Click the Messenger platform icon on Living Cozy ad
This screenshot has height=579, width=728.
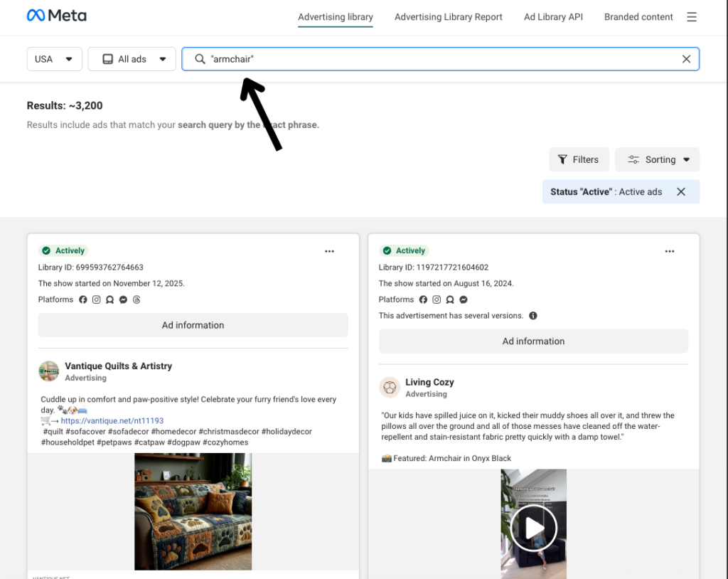point(463,299)
